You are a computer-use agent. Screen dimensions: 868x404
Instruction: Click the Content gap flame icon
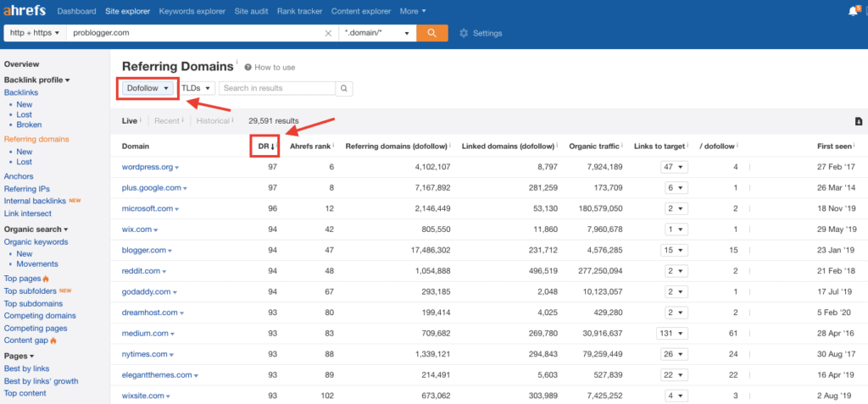[53, 340]
